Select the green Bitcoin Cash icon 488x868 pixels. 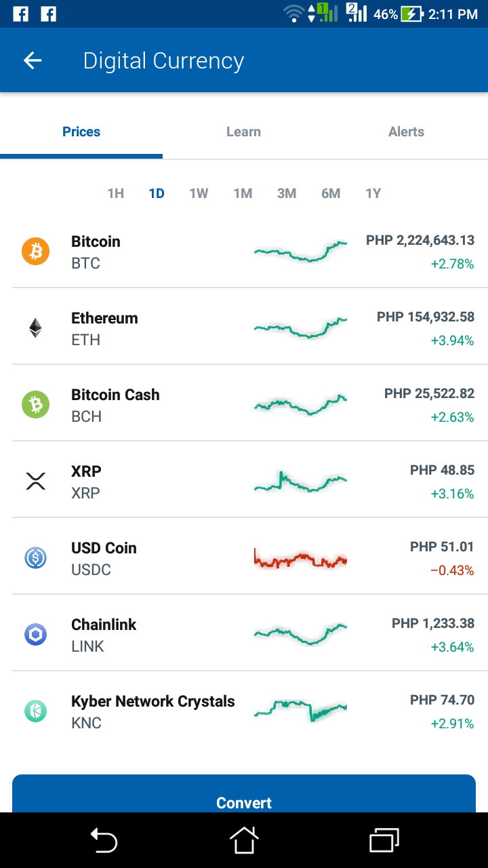(x=35, y=405)
